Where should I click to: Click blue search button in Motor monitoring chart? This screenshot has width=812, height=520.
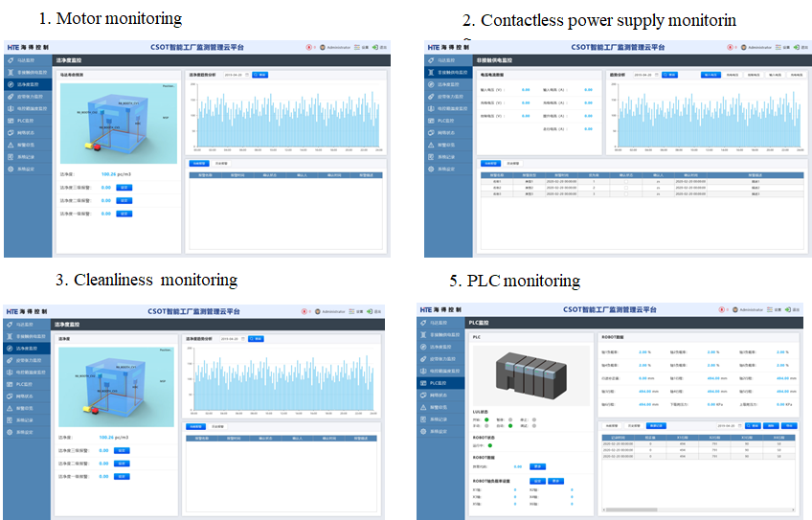pos(259,74)
